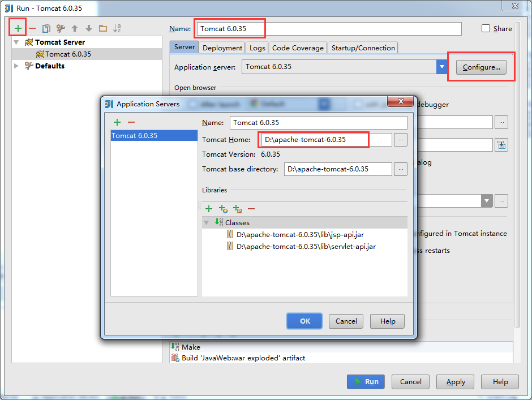Click Tomcat base directory path field

338,169
